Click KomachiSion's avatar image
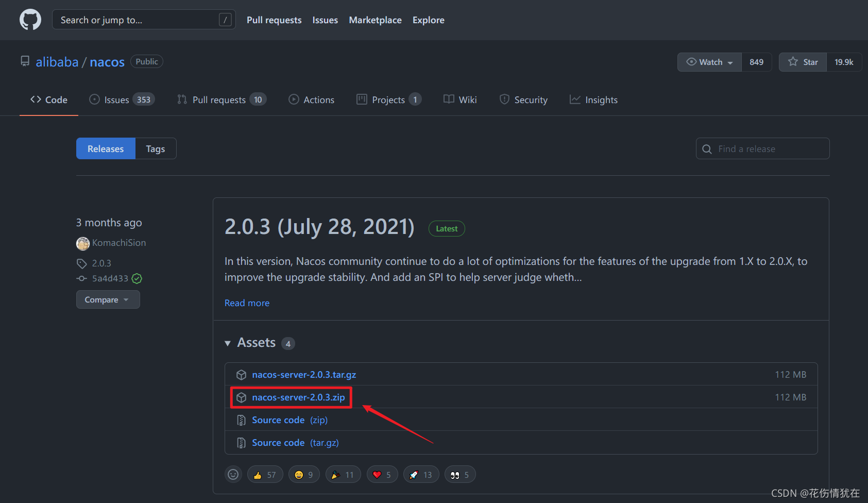 click(x=83, y=243)
